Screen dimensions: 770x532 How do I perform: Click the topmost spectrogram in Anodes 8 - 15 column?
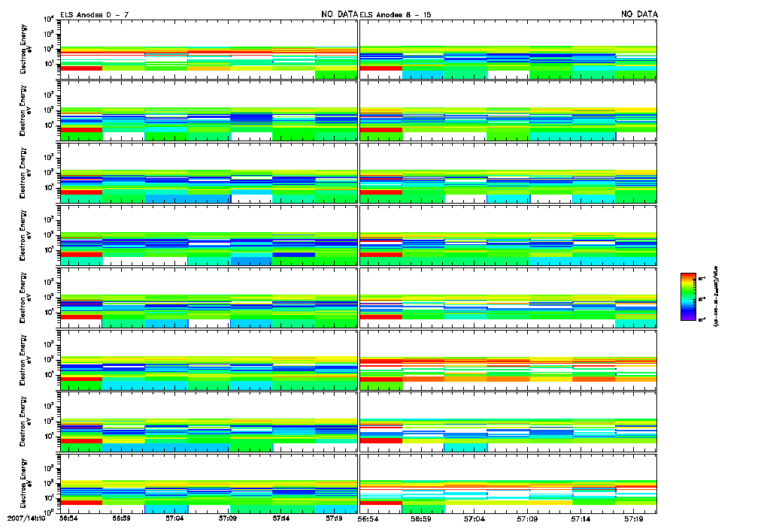pyautogui.click(x=508, y=50)
